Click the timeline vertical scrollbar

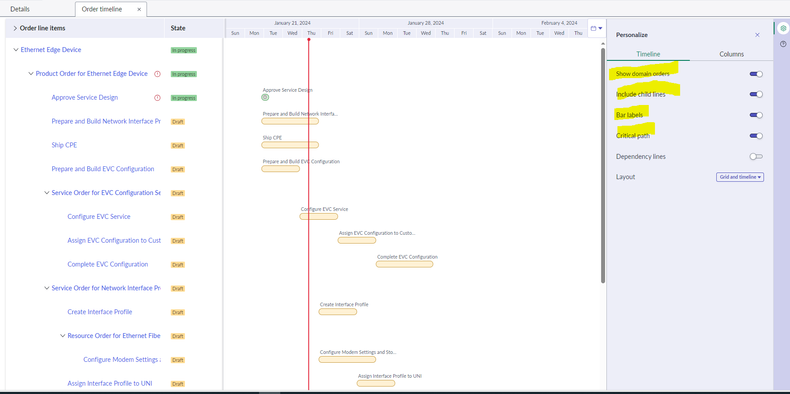(x=603, y=165)
